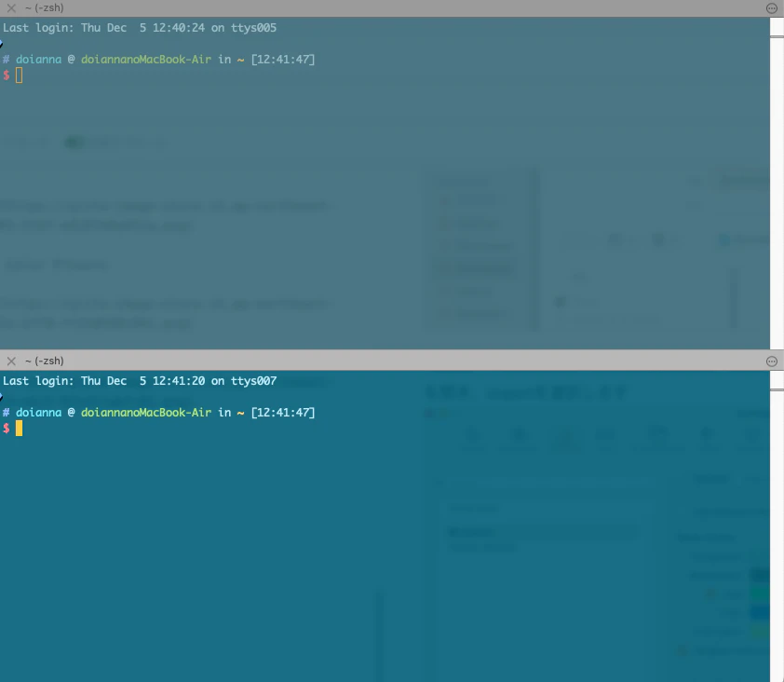
Task: Click hostname "doiannanoMacBook-Air" in the top pane
Action: (x=146, y=60)
